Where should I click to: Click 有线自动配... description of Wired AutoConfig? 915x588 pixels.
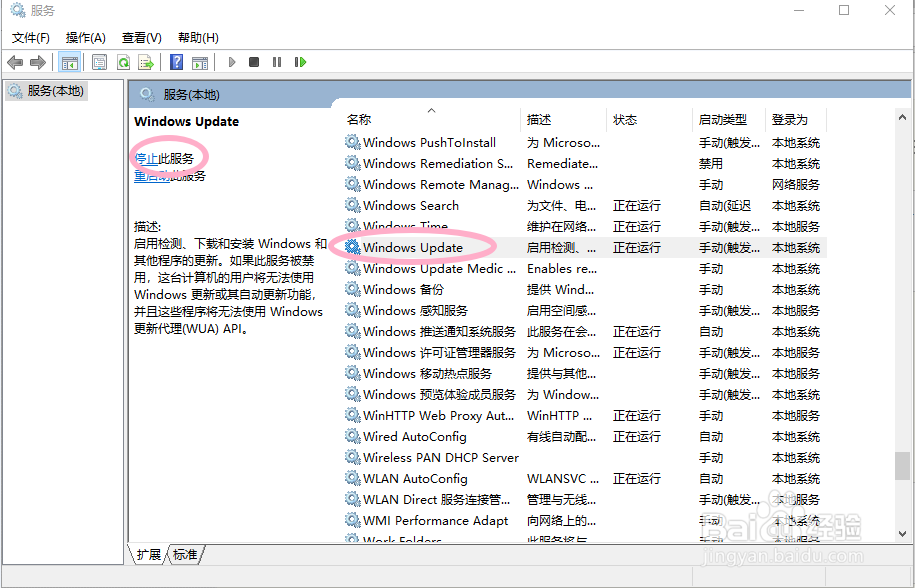[561, 436]
